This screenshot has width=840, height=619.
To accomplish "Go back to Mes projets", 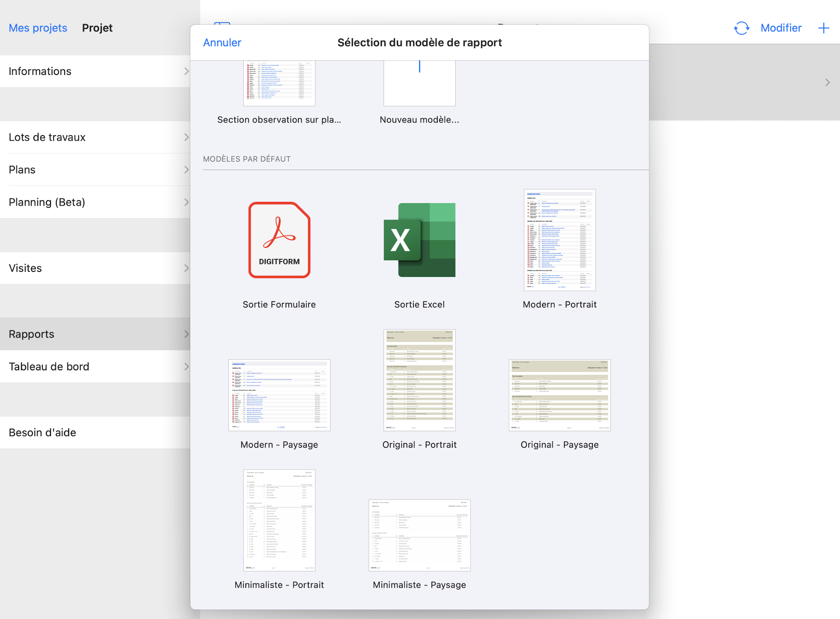I will point(38,28).
